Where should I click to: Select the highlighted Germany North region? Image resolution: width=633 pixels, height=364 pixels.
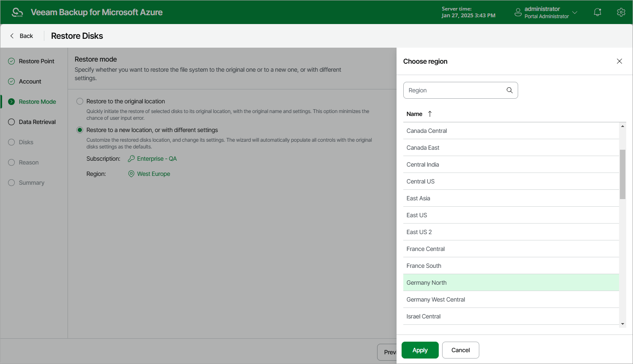click(x=511, y=283)
